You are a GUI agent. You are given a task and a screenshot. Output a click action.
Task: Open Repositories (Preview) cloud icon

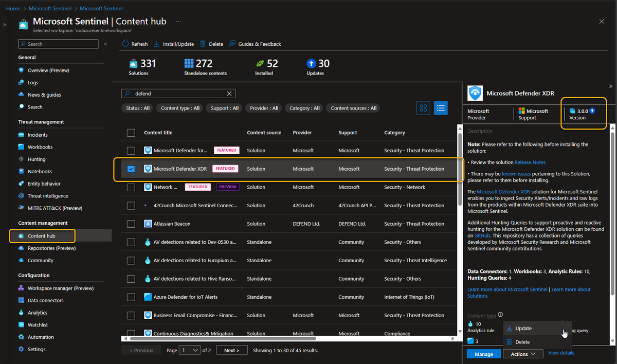pos(21,248)
